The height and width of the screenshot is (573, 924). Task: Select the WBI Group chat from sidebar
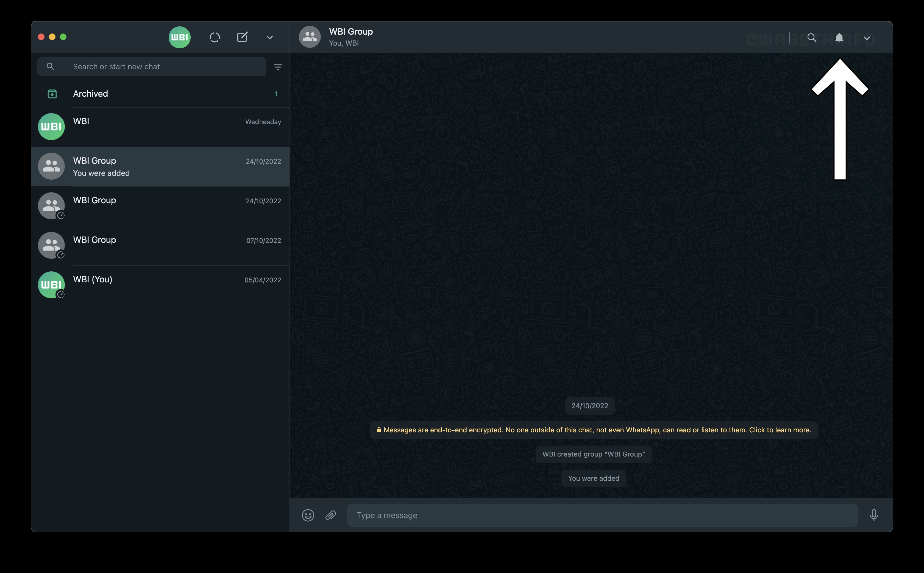160,166
